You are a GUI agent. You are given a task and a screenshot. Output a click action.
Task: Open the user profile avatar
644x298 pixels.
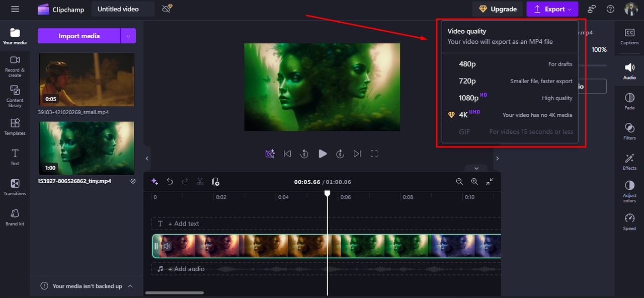[631, 9]
